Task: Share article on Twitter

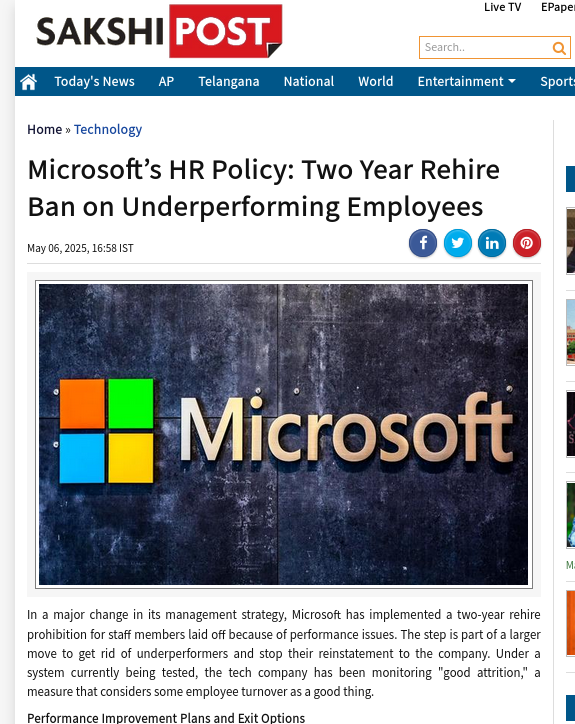Action: click(x=457, y=243)
